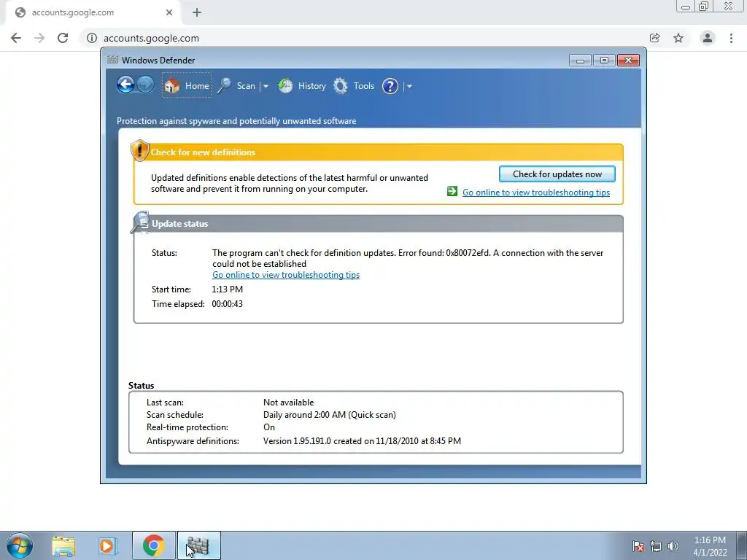Viewport: 747px width, 560px height.
Task: Switch to Chrome on taskbar
Action: click(153, 545)
